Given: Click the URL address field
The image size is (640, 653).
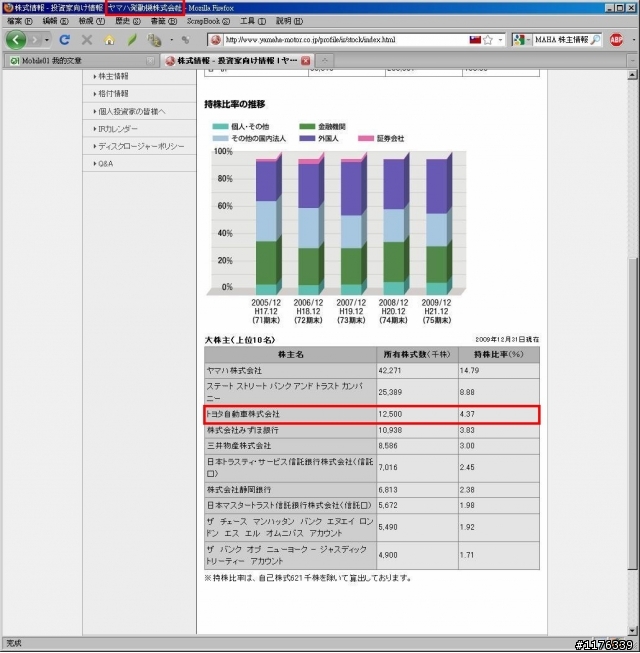Looking at the screenshot, I should 345,40.
